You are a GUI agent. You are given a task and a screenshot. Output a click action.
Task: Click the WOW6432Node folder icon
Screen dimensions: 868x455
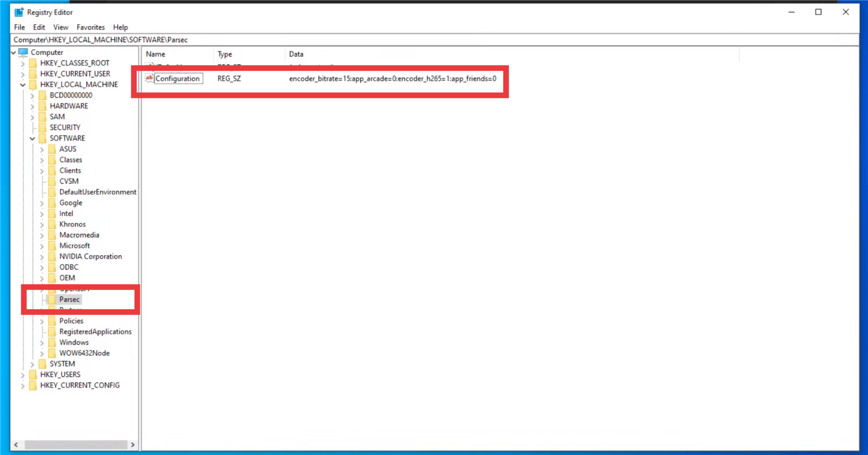(x=52, y=353)
